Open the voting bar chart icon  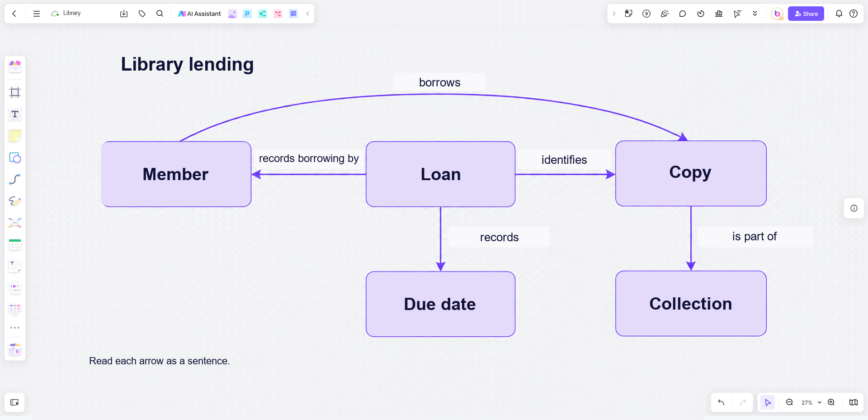pyautogui.click(x=719, y=14)
